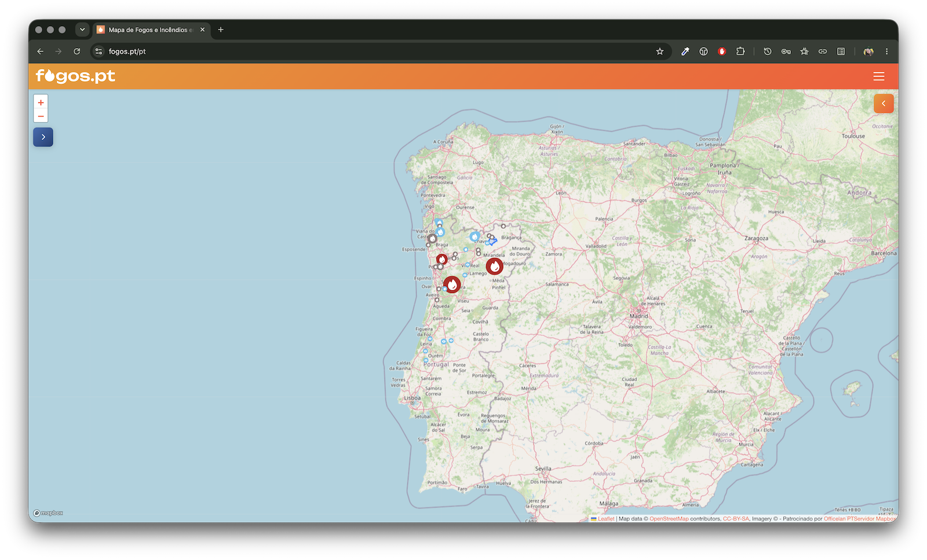927x560 pixels.
Task: Zoom in on the map
Action: coord(41,103)
